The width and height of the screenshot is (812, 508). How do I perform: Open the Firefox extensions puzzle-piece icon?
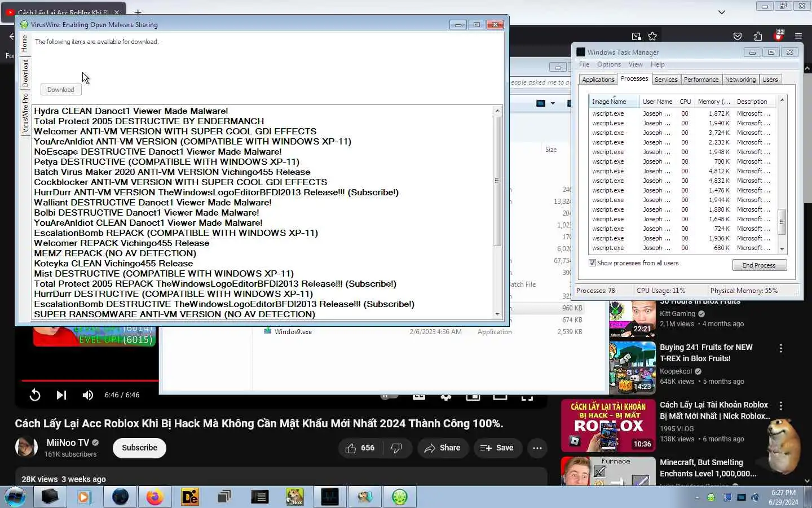758,36
